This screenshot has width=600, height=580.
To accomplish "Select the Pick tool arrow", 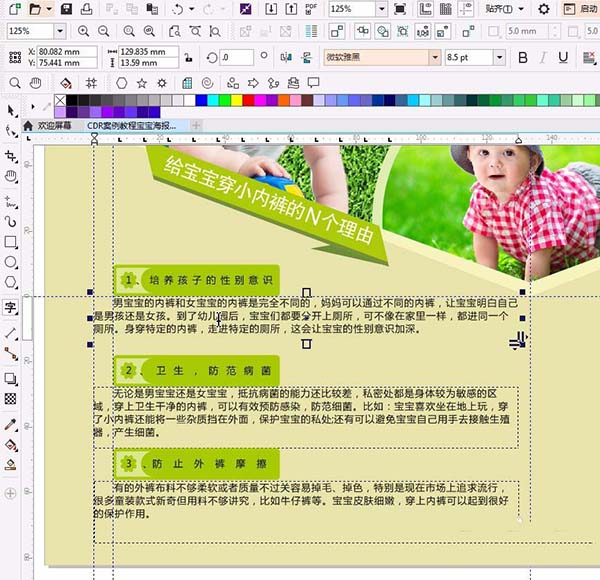I will click(x=11, y=111).
